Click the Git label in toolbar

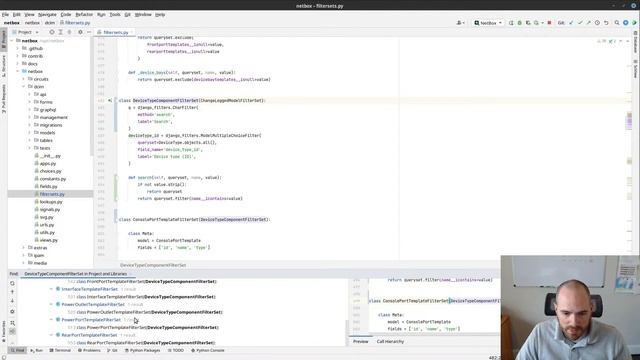(x=561, y=23)
